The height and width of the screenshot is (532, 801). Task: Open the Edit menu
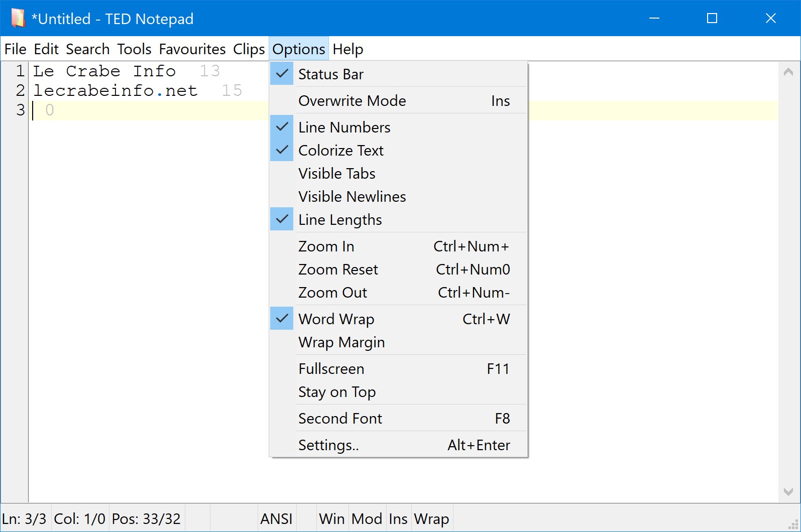click(46, 49)
